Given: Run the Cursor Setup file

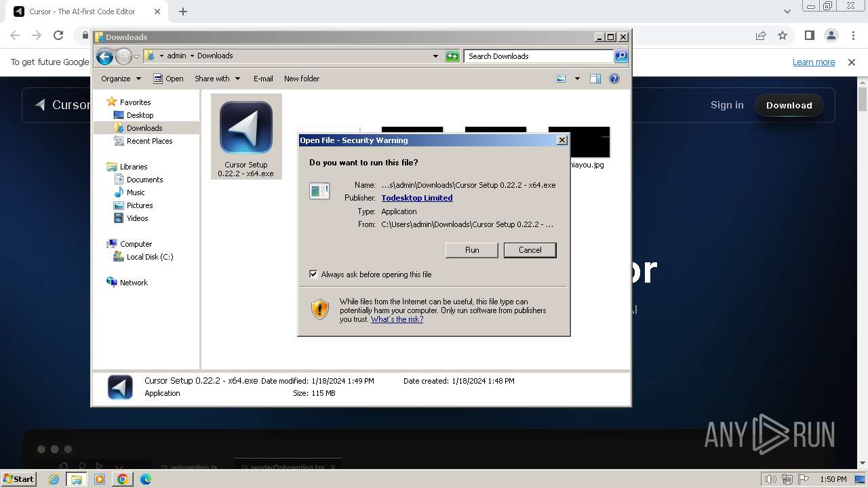Looking at the screenshot, I should [x=472, y=250].
